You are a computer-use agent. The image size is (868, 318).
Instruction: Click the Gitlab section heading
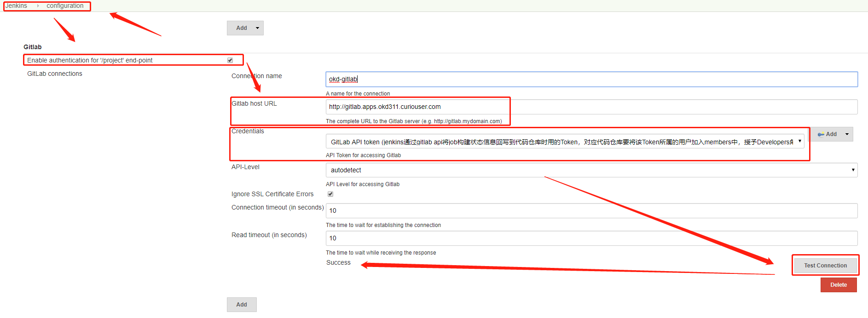point(33,47)
